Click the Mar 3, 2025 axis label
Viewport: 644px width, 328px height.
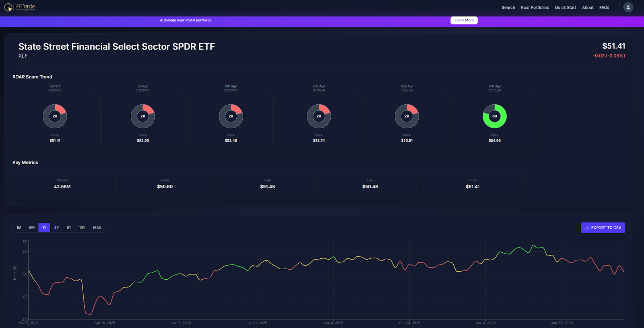[x=29, y=323]
